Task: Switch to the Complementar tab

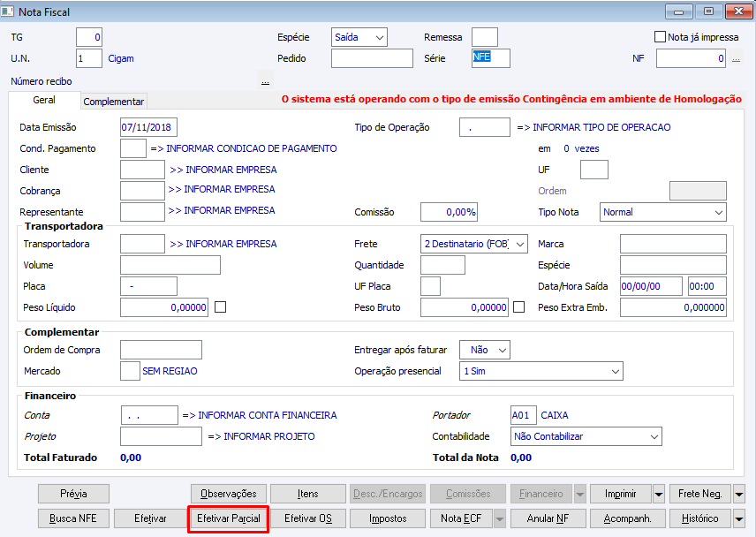Action: click(114, 102)
